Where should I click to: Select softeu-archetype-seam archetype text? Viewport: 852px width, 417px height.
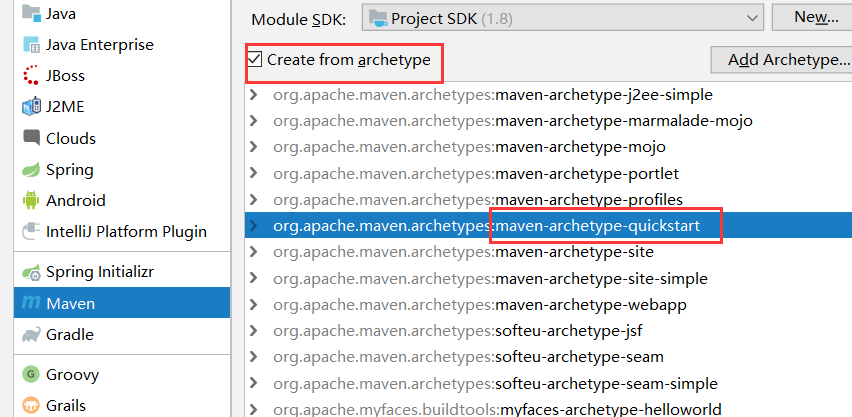579,357
